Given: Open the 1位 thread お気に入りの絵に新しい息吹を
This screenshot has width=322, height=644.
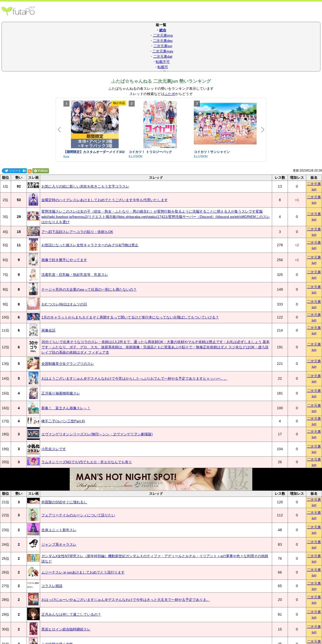Looking at the screenshot, I should coord(85,186).
